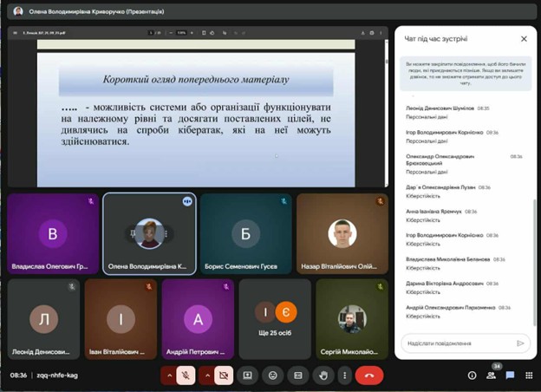Unmute the microphone button
The image size is (541, 392).
[x=186, y=376]
